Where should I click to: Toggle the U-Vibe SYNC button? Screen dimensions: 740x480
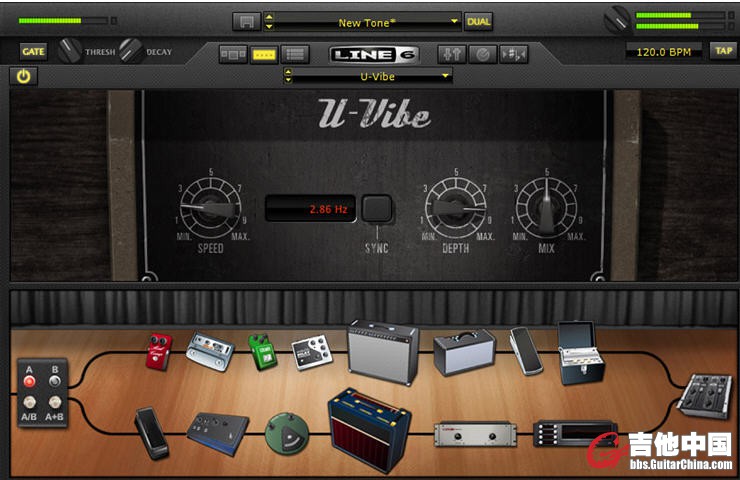tap(376, 209)
